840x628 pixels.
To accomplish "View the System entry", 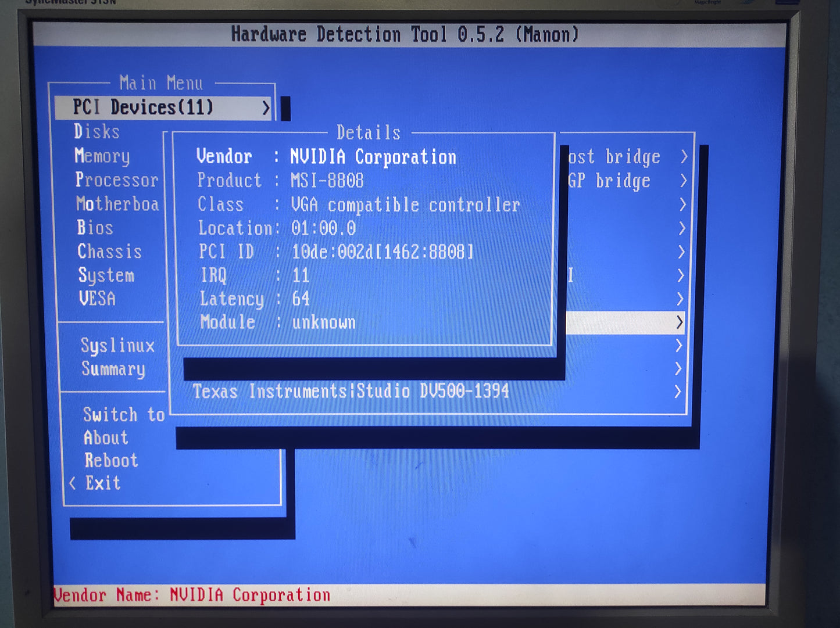I will pos(106,275).
